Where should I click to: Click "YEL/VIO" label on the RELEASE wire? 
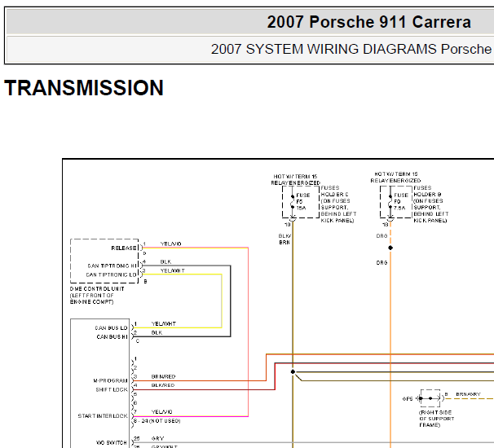tap(170, 244)
